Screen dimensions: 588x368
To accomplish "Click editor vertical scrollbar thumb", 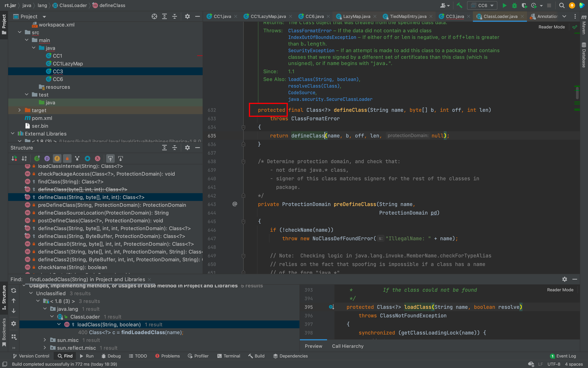I will click(x=577, y=93).
